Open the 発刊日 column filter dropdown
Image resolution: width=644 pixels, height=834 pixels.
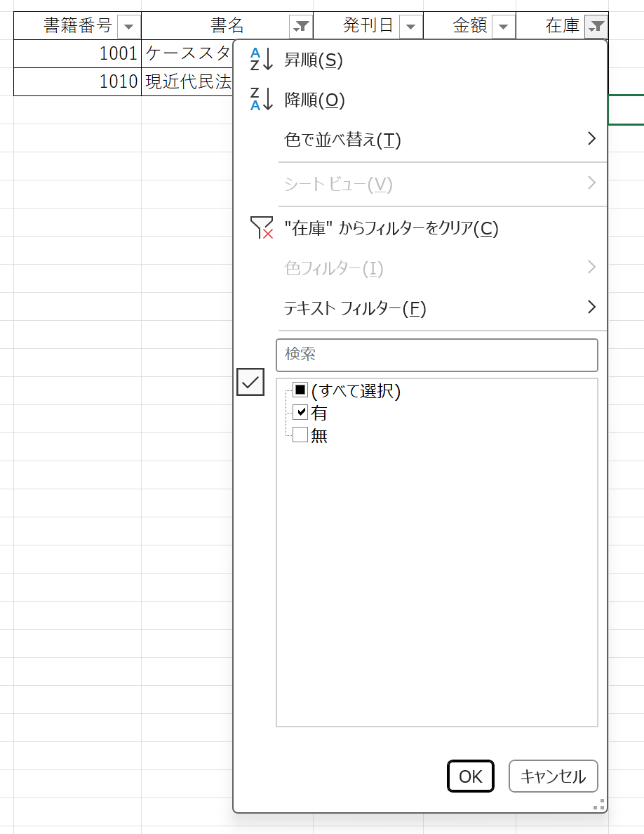pyautogui.click(x=410, y=26)
